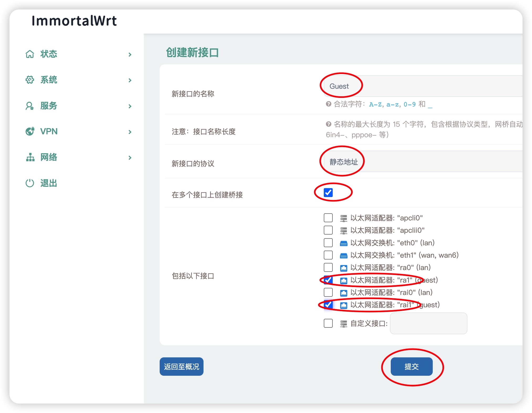The image size is (532, 413).
Task: Click the 返回至概况 button
Action: (x=181, y=367)
